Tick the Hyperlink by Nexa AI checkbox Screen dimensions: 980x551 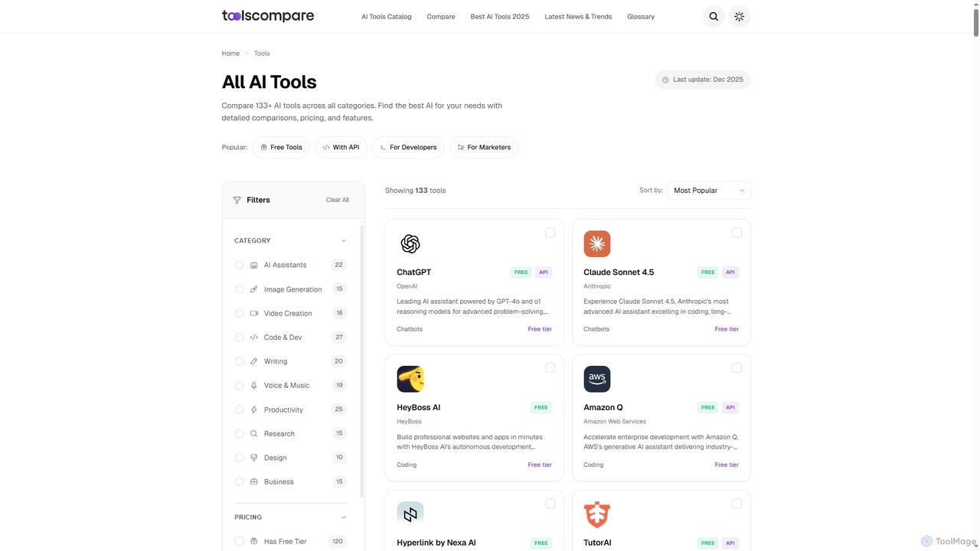pos(550,504)
